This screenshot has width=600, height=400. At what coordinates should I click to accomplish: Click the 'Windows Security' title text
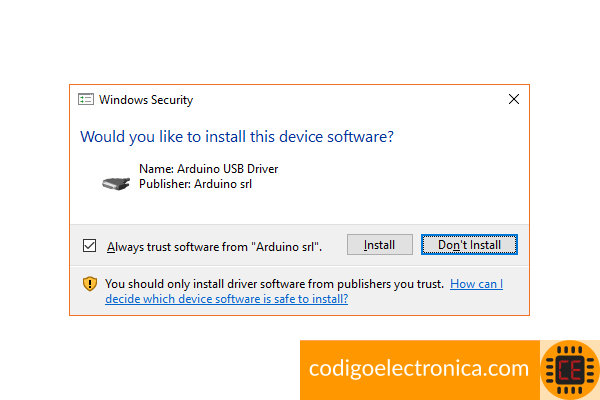coord(146,100)
